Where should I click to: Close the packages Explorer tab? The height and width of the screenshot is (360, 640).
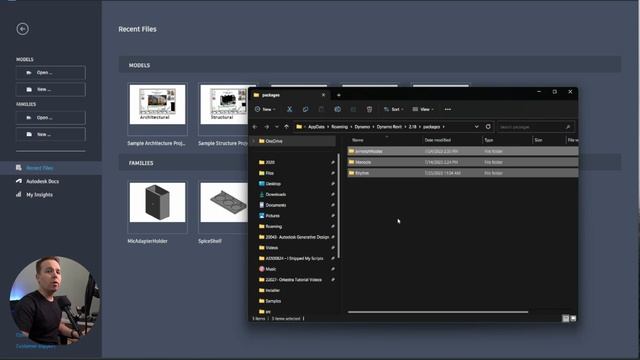click(323, 95)
